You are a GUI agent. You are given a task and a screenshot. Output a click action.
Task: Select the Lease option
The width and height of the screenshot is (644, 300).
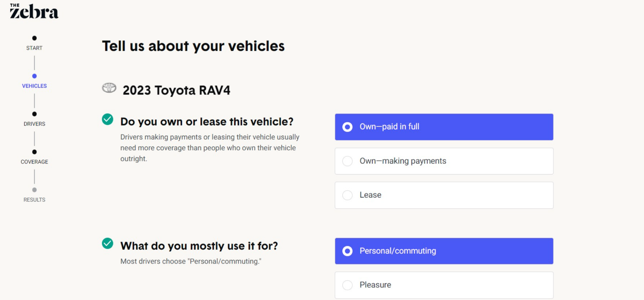coord(444,195)
